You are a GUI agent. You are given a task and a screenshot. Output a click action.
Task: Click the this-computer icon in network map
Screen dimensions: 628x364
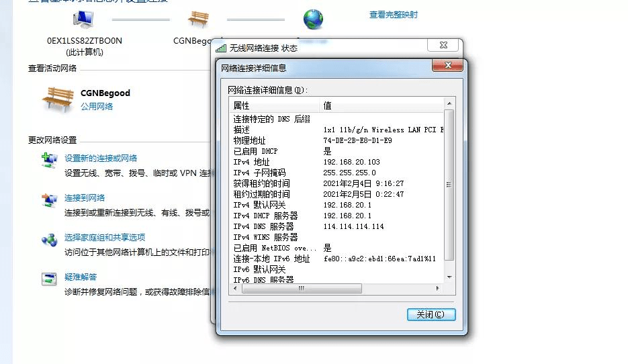[x=83, y=19]
